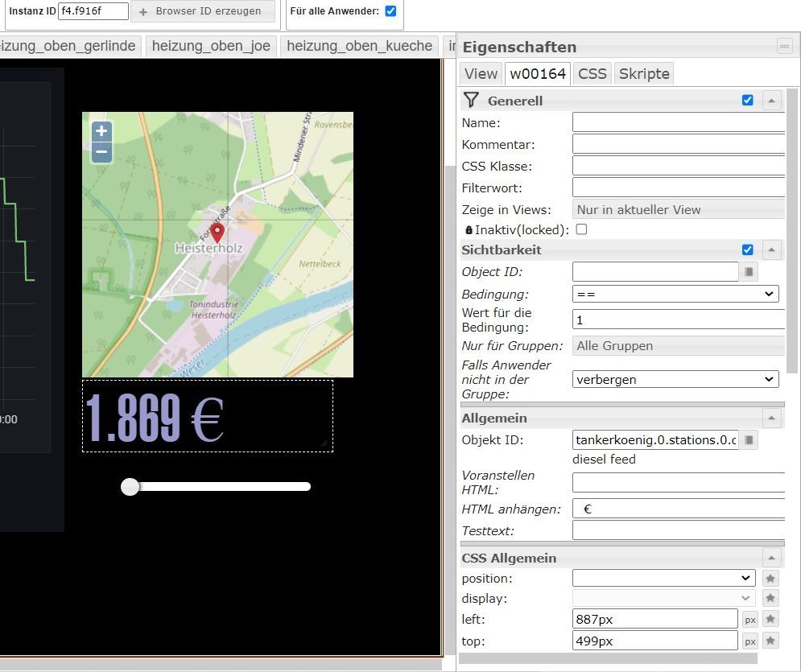Open the Bedingung dropdown
Screen dimensions: 801x672
coord(675,294)
